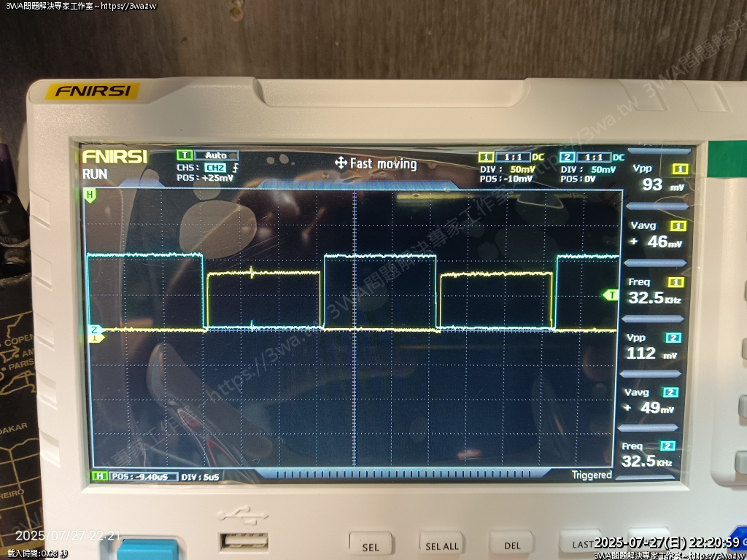747x560 pixels.
Task: Toggle the channel 2 DC coupling label
Action: point(619,157)
